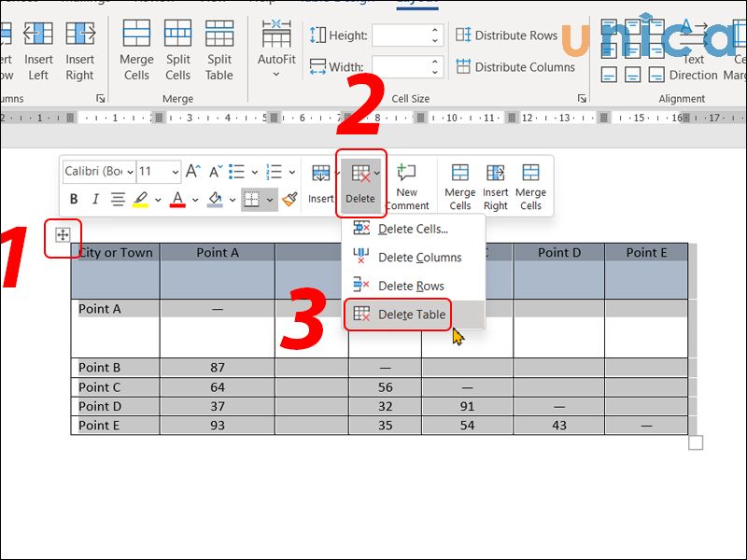Apply the red font color
The height and width of the screenshot is (560, 747).
[x=177, y=199]
